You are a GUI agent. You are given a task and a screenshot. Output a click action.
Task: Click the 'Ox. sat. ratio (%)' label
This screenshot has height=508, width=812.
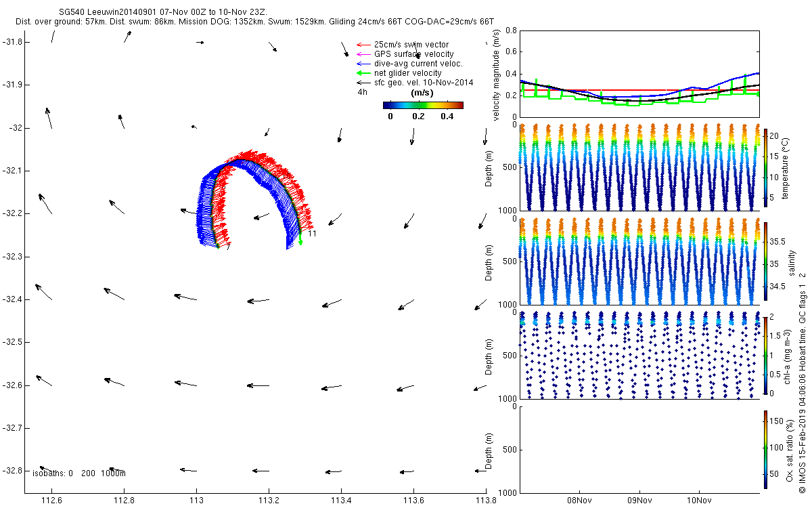point(790,450)
